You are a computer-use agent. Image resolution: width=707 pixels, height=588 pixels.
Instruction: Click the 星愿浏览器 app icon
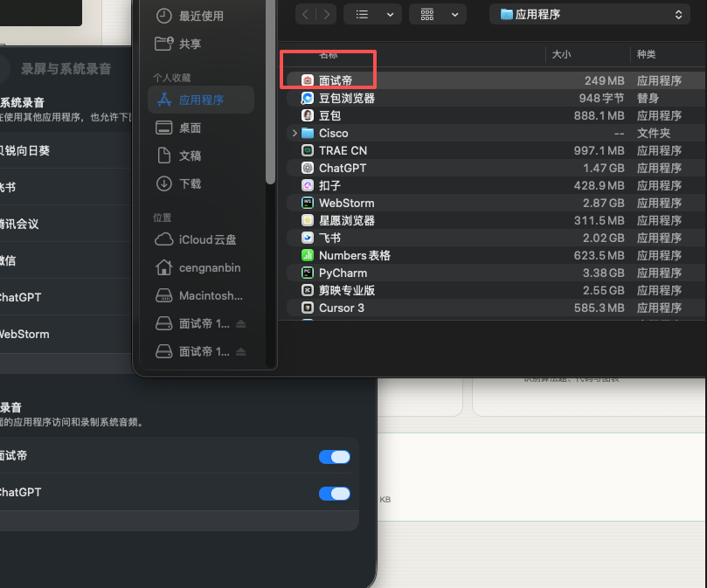point(308,220)
